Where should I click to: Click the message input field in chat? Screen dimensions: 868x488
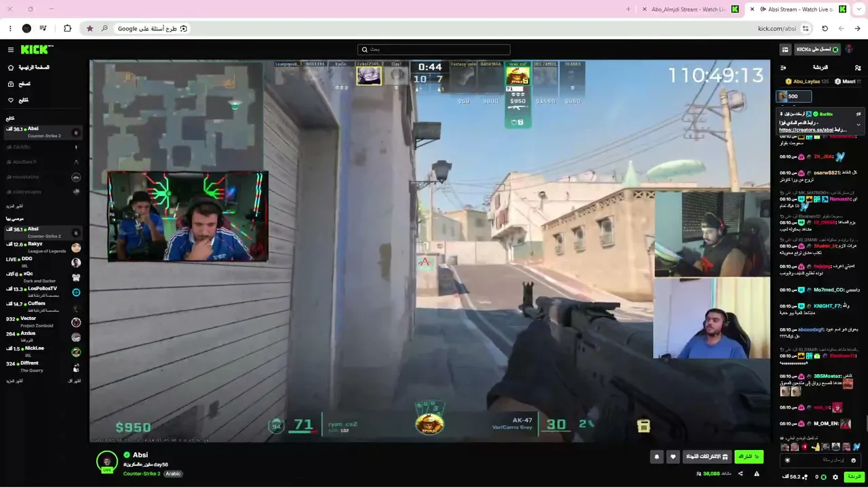[x=821, y=460]
